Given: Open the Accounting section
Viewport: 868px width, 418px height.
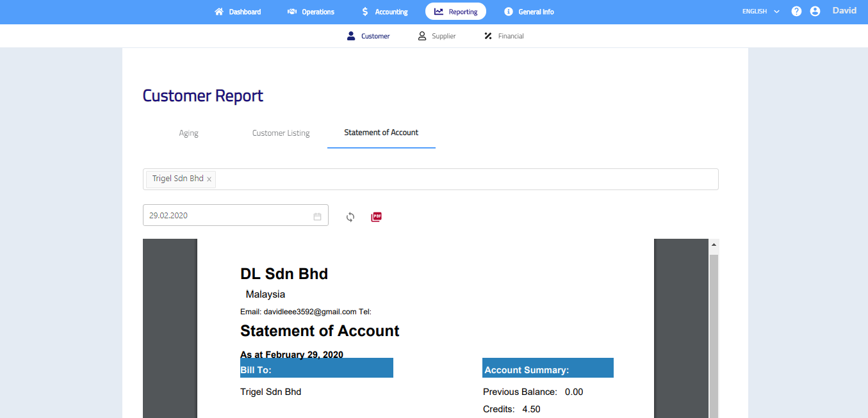Looking at the screenshot, I should click(x=384, y=12).
